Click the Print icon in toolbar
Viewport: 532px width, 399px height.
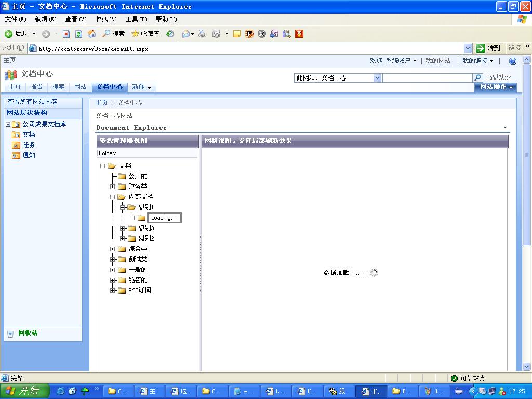202,34
